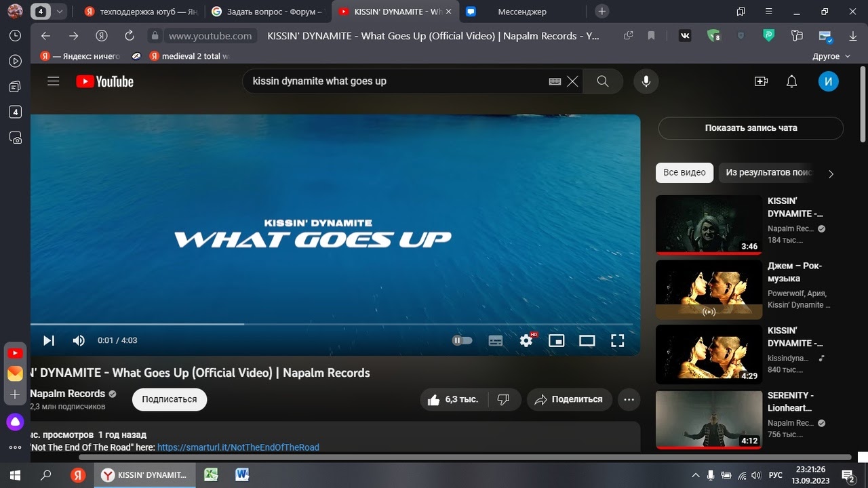Open browser downloads arrow
Viewport: 868px width, 488px height.
pyautogui.click(x=853, y=36)
